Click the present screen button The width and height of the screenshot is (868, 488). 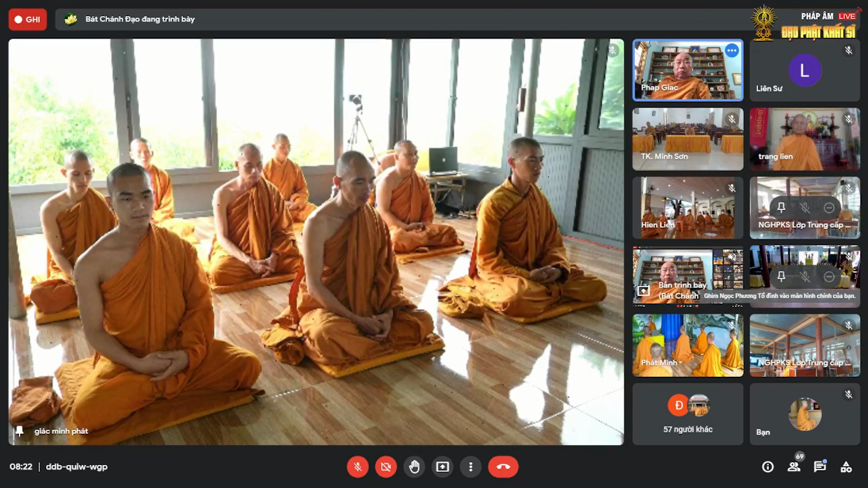tap(443, 467)
